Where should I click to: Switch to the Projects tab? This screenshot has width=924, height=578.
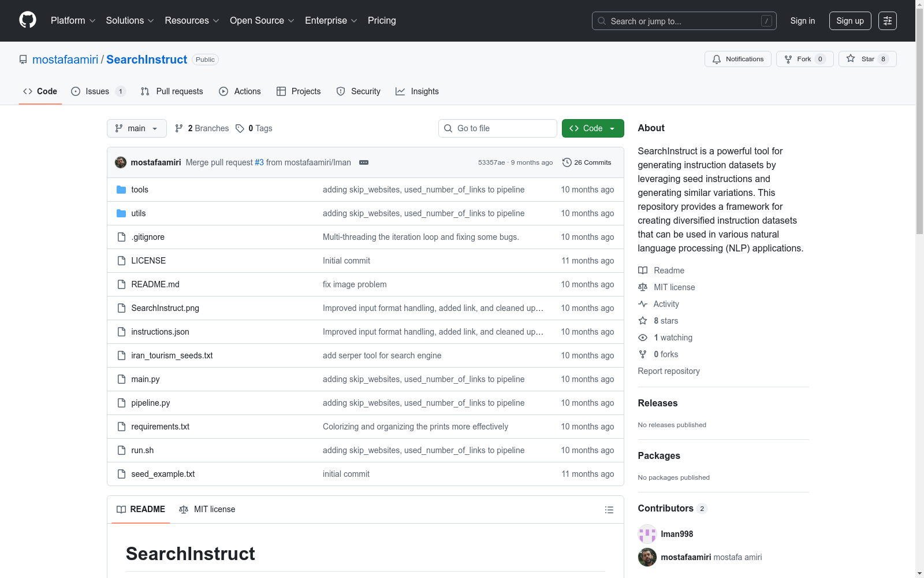coord(299,91)
